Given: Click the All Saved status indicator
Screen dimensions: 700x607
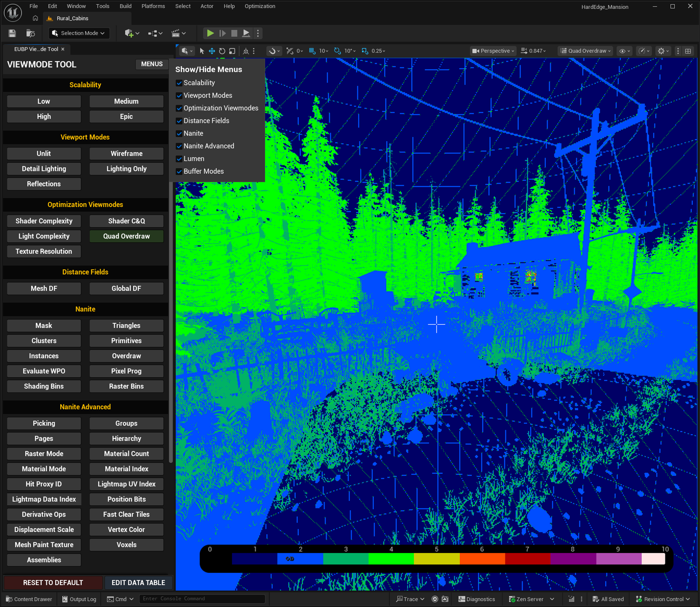Looking at the screenshot, I should click(x=608, y=599).
